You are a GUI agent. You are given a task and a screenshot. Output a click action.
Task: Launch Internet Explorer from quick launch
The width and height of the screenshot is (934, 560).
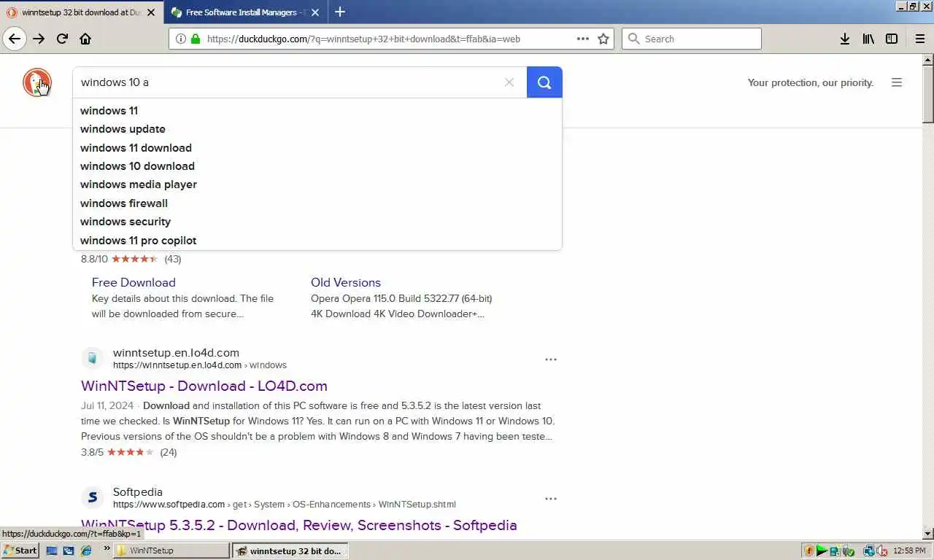tap(86, 551)
